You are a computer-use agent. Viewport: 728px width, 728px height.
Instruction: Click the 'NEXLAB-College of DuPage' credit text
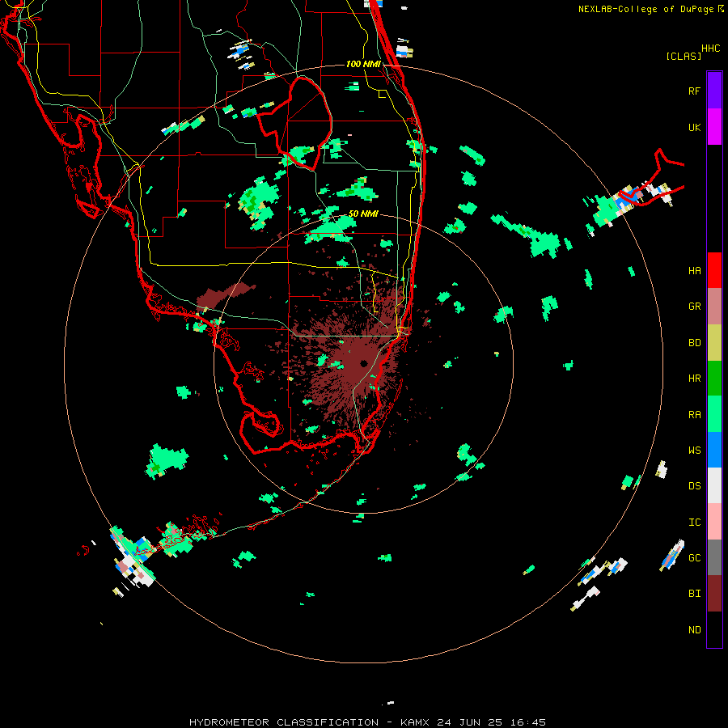pos(645,9)
